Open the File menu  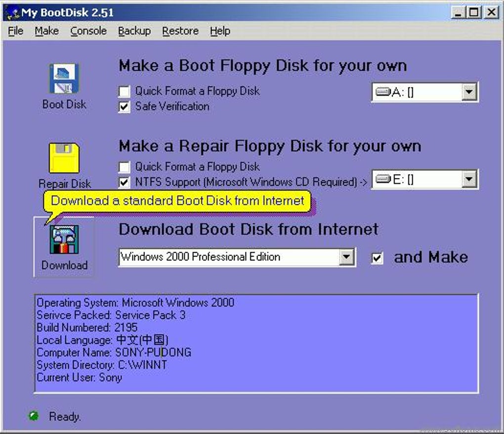pos(15,31)
